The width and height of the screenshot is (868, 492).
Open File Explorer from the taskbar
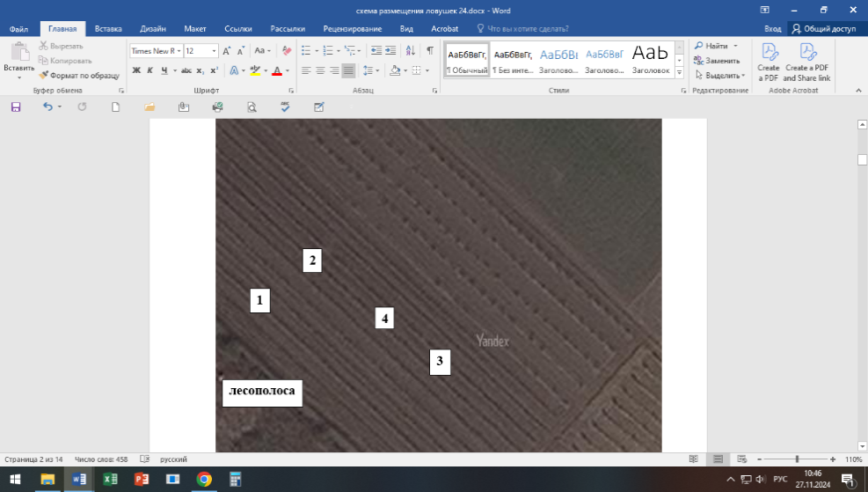47,480
